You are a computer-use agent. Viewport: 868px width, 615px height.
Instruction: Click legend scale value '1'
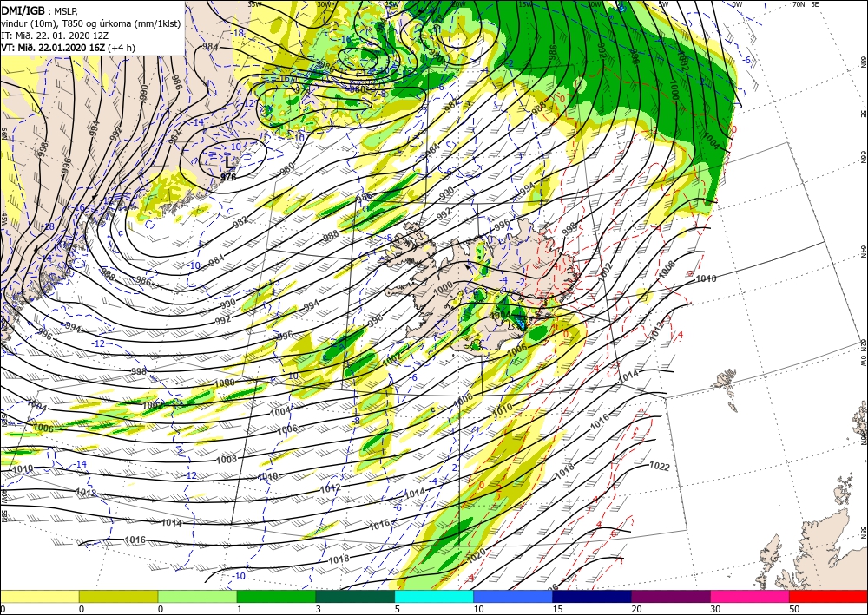pyautogui.click(x=240, y=609)
